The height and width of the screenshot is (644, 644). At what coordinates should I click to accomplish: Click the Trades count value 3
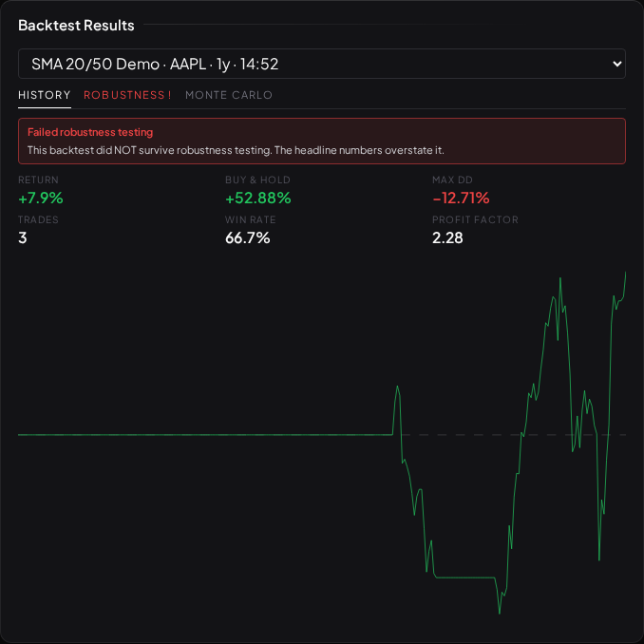(23, 237)
